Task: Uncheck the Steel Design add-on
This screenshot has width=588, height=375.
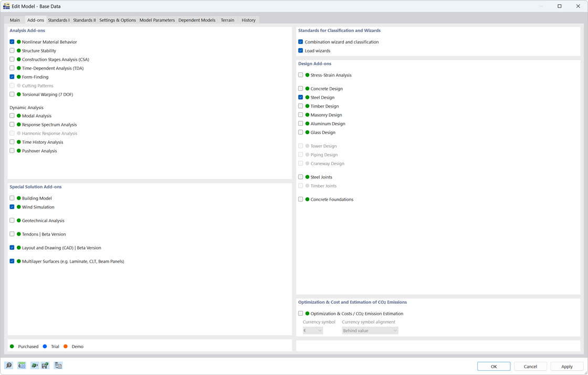Action: [300, 98]
